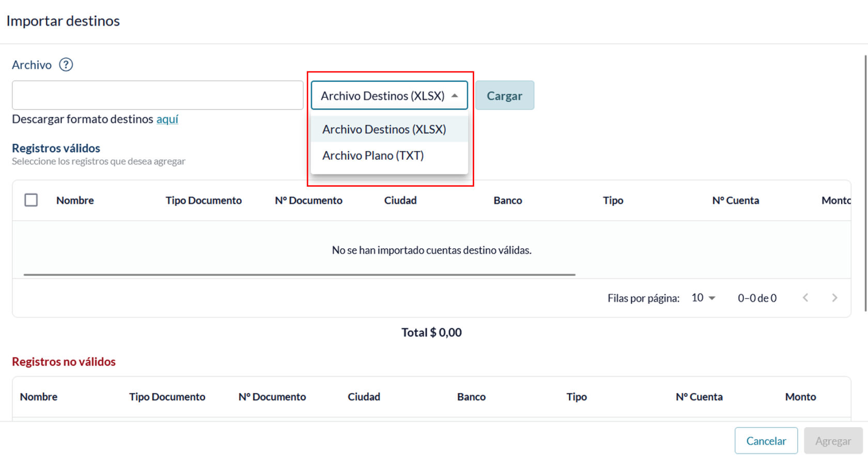Click Tipo Documento header in the valid records table
The image size is (868, 455).
point(204,200)
